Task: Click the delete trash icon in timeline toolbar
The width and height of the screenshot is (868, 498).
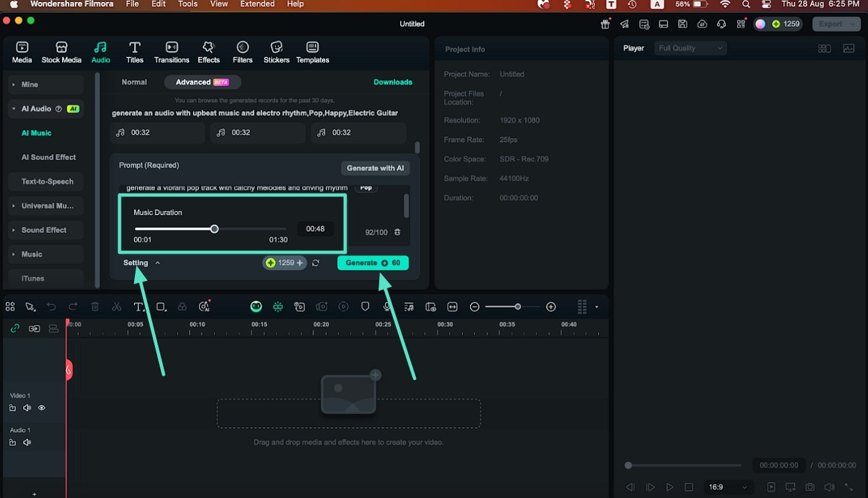Action: (x=95, y=307)
